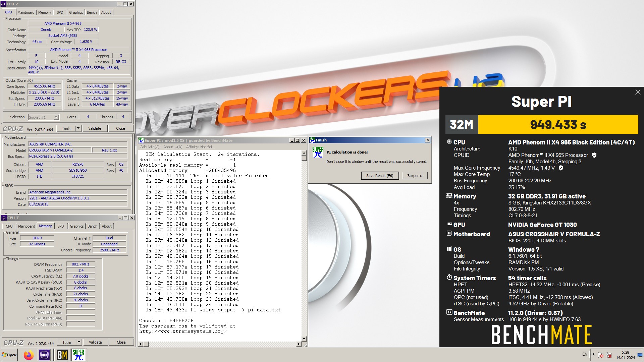The width and height of the screenshot is (644, 362).
Task: Click the Action Center flag tray icon
Action: pyautogui.click(x=601, y=355)
